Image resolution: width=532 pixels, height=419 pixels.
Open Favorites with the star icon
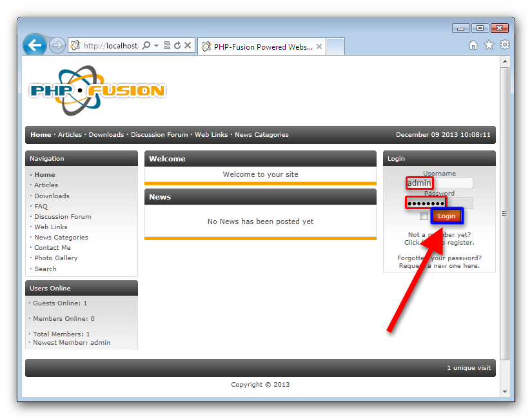[x=489, y=45]
